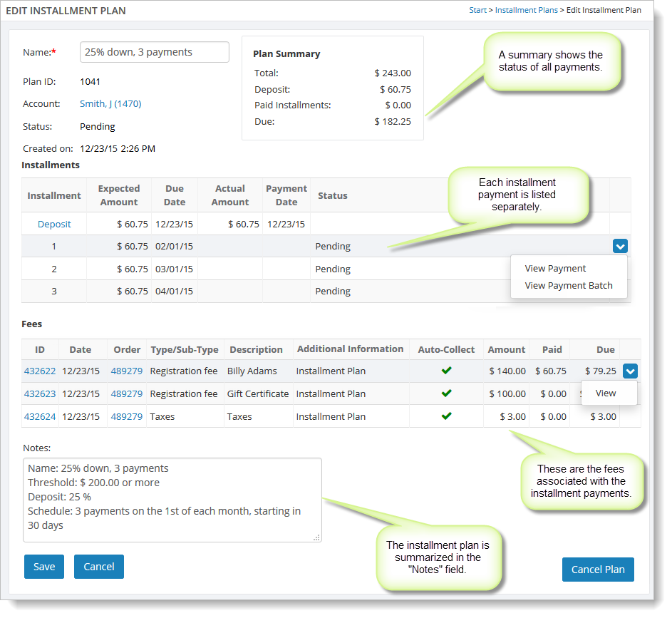Click into the plan Name field
The width and height of the screenshot is (672, 618).
pyautogui.click(x=154, y=52)
